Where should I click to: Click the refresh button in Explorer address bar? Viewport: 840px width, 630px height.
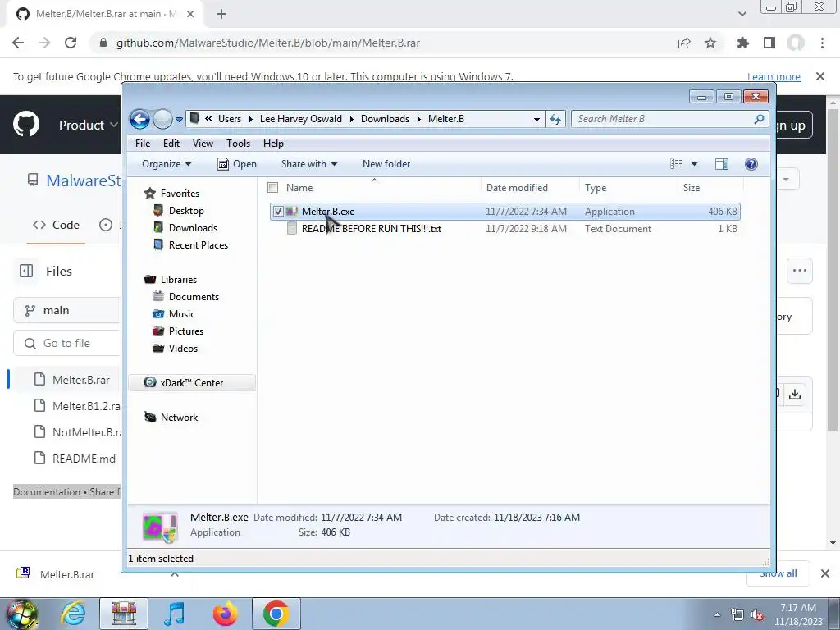[x=555, y=119]
